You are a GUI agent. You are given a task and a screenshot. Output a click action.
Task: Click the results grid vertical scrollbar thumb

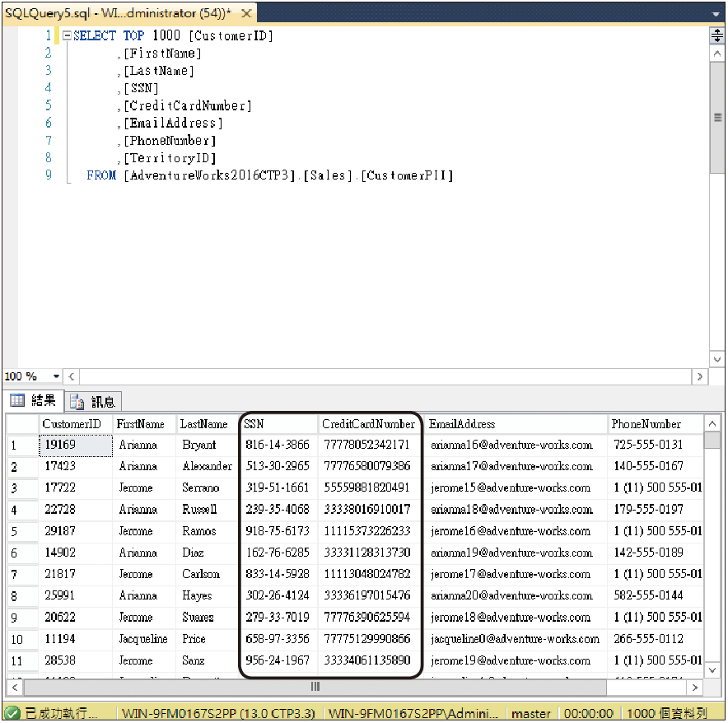[x=712, y=440]
